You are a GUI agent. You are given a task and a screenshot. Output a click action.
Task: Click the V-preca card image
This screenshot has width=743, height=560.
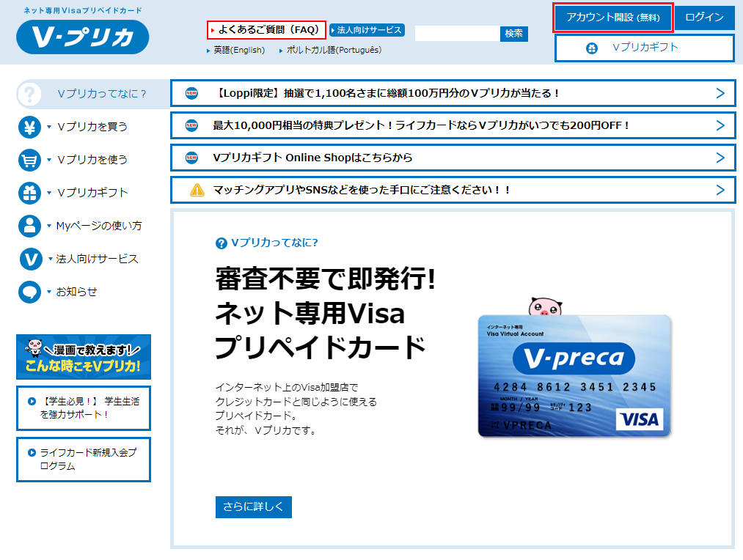point(574,376)
